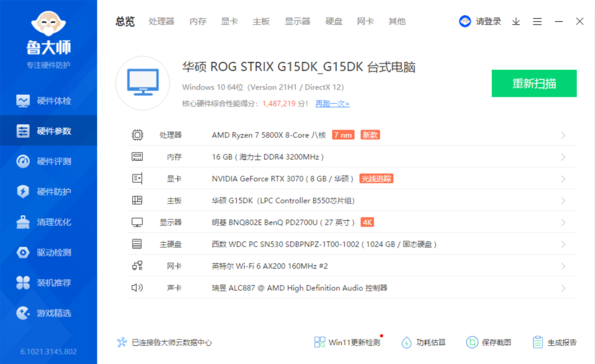Navigate to 驱动检测 driver check

[49, 252]
